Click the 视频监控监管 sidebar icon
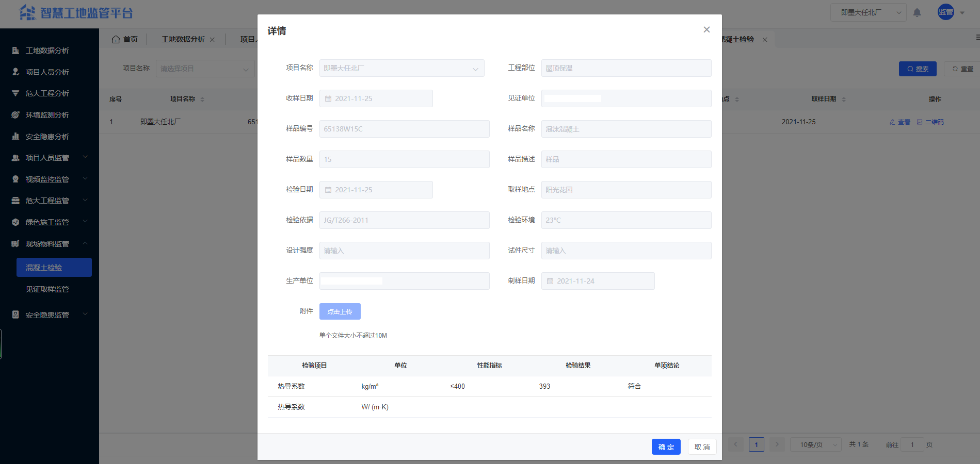Image resolution: width=980 pixels, height=464 pixels. pyautogui.click(x=15, y=179)
